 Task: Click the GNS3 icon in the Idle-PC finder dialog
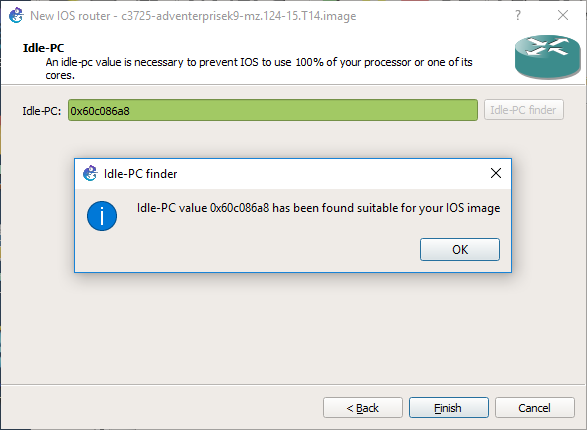point(90,173)
